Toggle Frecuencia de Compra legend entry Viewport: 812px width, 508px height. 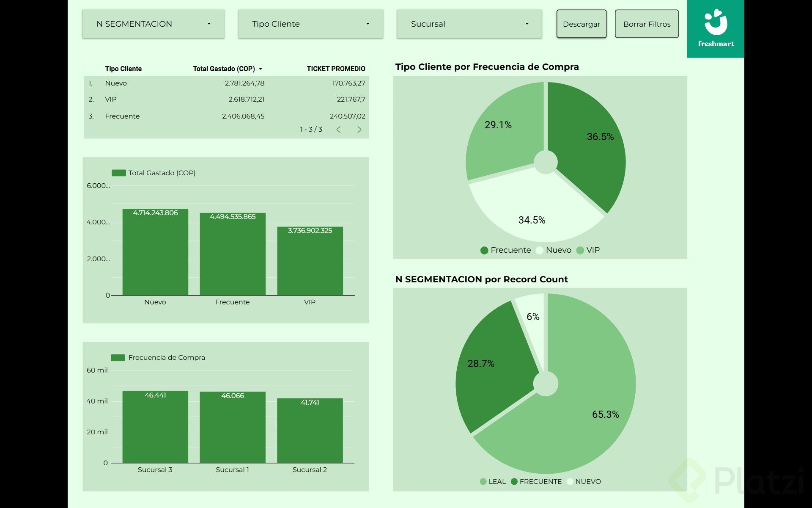coord(167,358)
